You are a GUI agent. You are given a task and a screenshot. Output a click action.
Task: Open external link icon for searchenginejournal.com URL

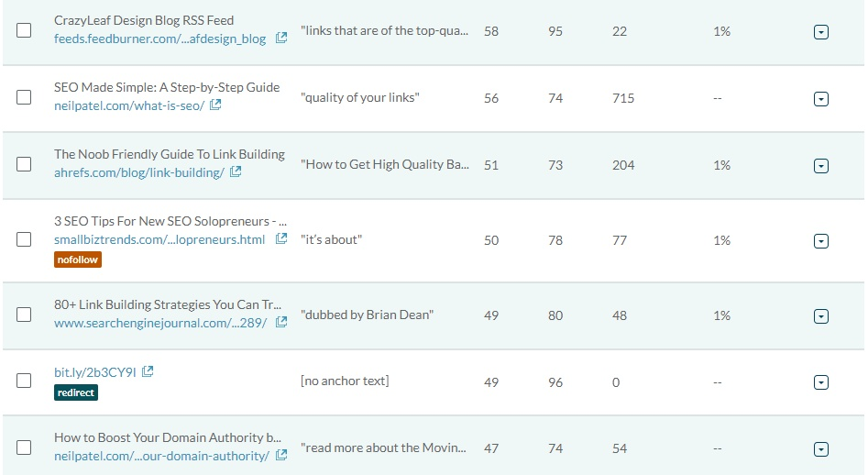[x=281, y=322]
